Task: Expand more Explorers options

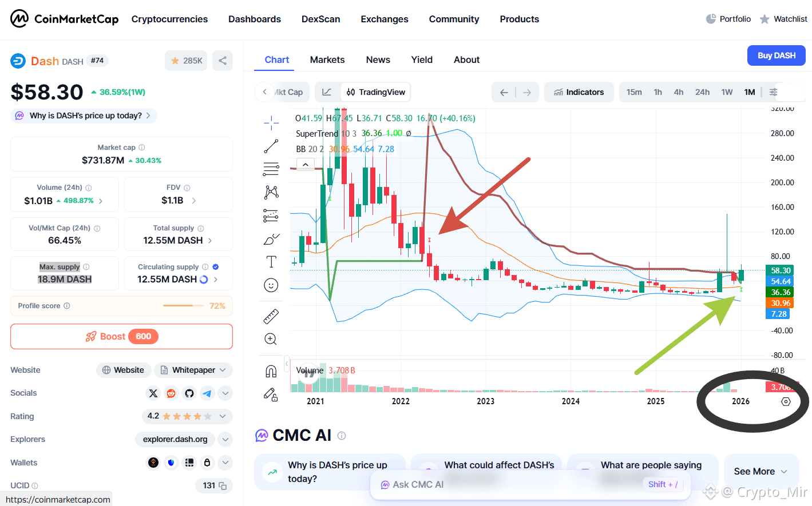Action: click(x=225, y=440)
